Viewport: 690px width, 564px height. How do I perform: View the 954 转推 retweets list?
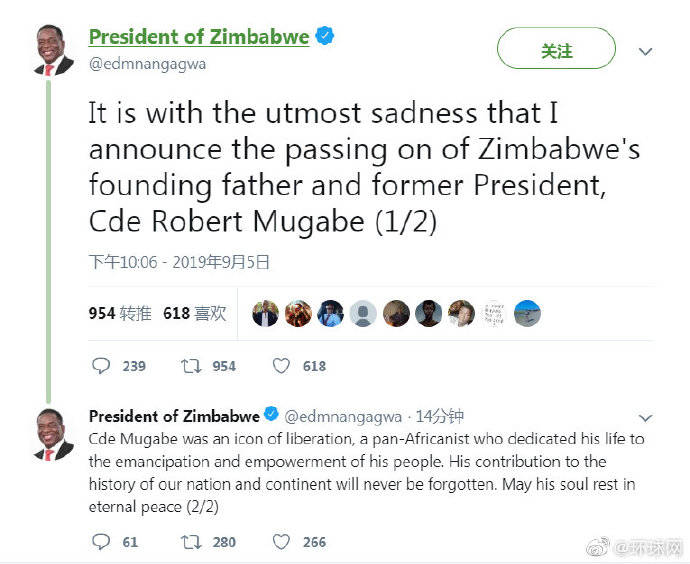coord(120,313)
